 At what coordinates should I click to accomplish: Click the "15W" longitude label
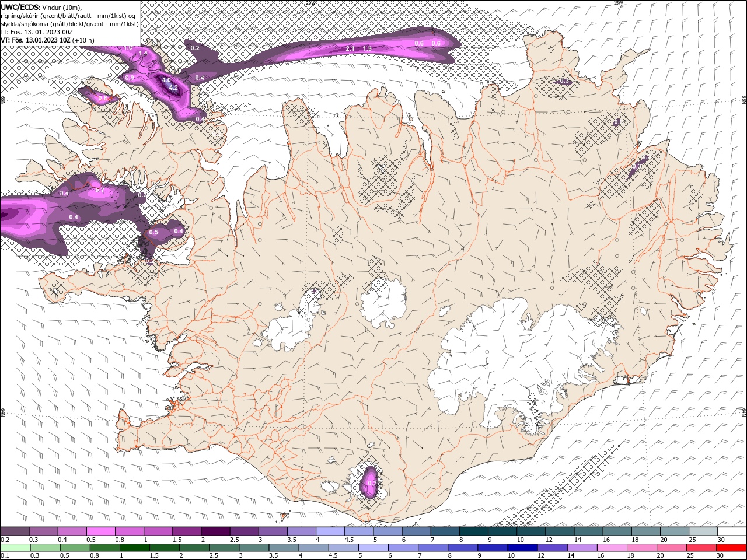[618, 3]
